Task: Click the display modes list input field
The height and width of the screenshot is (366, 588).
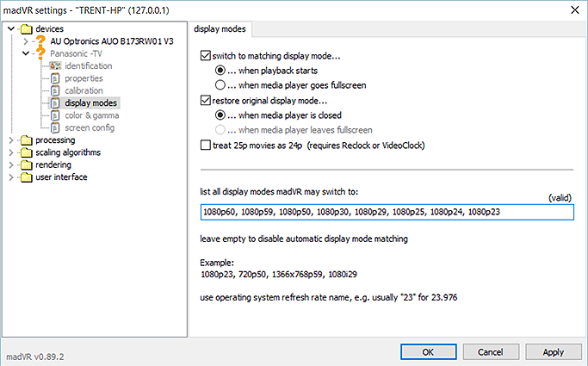Action: tap(387, 212)
